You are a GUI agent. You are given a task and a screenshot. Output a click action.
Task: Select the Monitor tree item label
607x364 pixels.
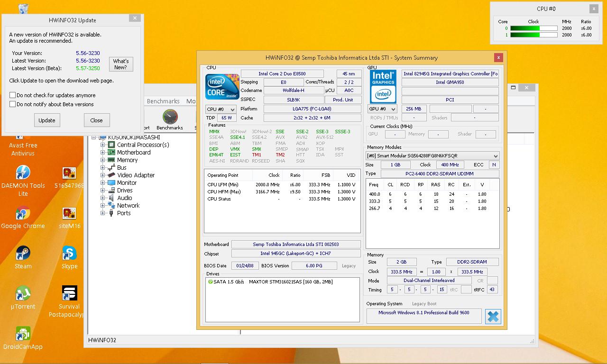(127, 183)
